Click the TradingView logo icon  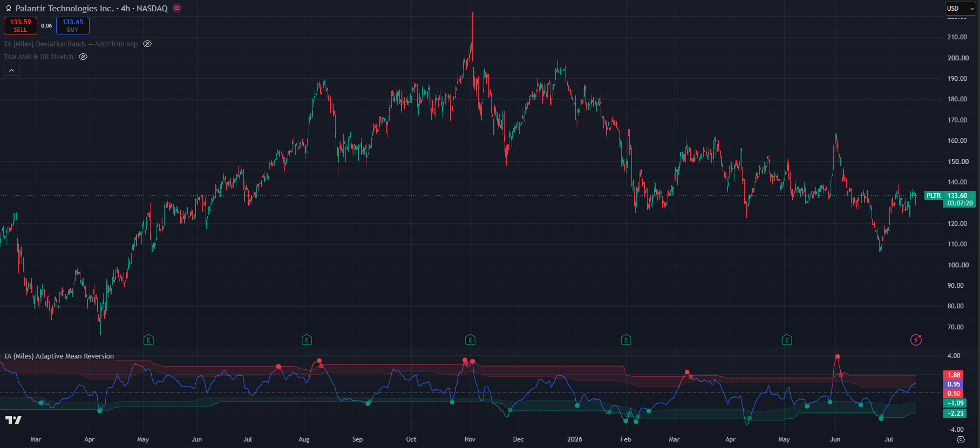tap(13, 420)
